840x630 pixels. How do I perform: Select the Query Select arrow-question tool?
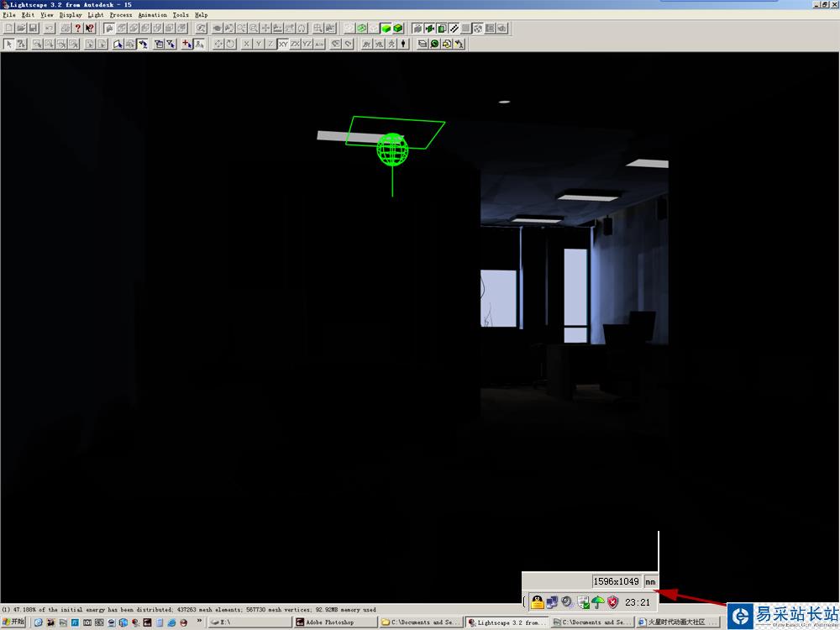click(22, 44)
